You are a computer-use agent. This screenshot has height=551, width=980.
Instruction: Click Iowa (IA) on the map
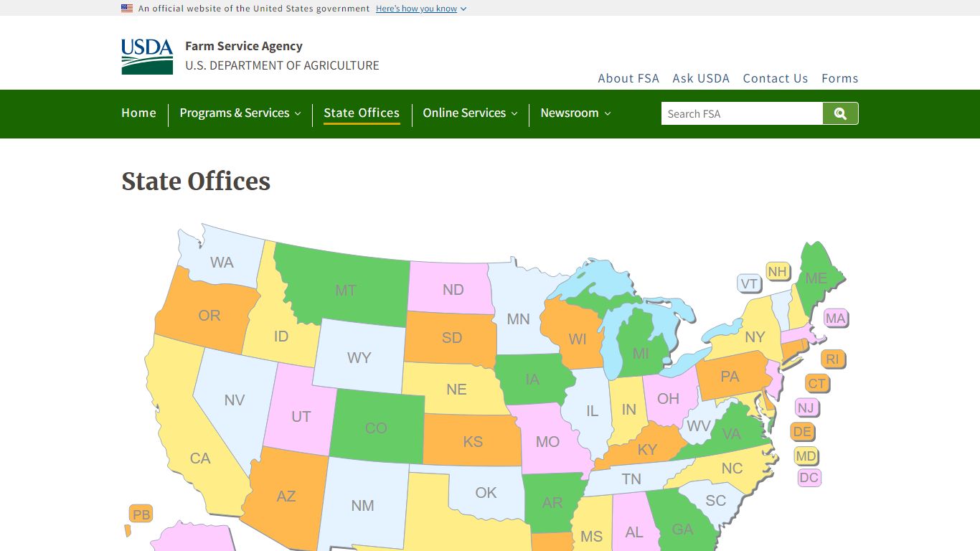[x=532, y=379]
